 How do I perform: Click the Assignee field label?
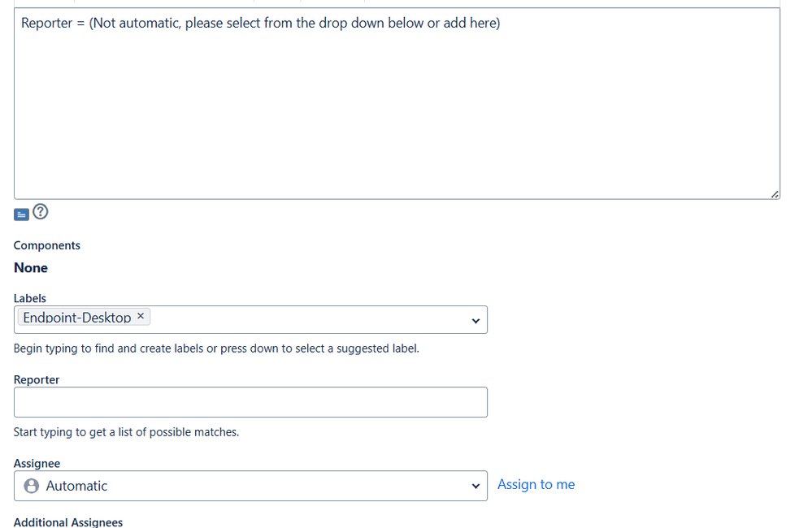(37, 463)
